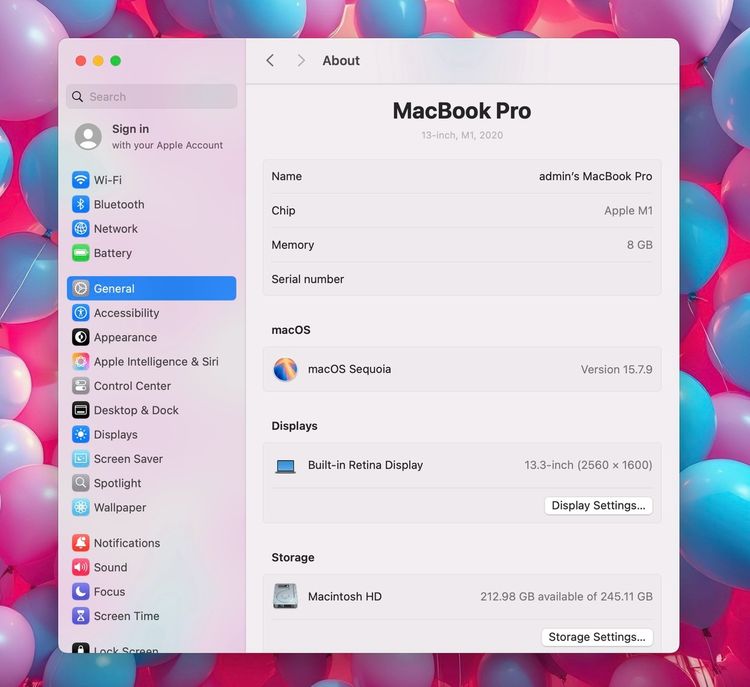Select Accessibility in the sidebar
The height and width of the screenshot is (687, 750).
[x=152, y=313]
